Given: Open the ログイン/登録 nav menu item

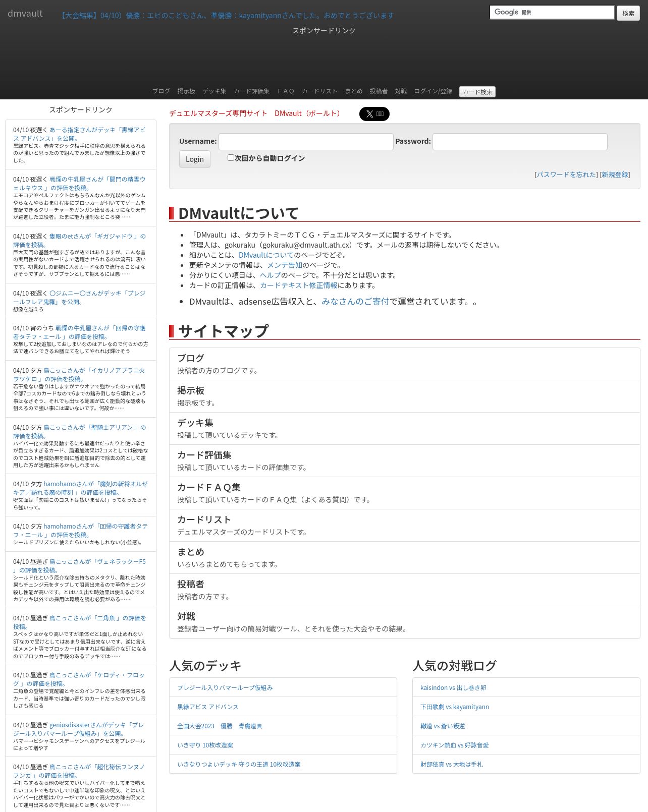Looking at the screenshot, I should click(433, 91).
